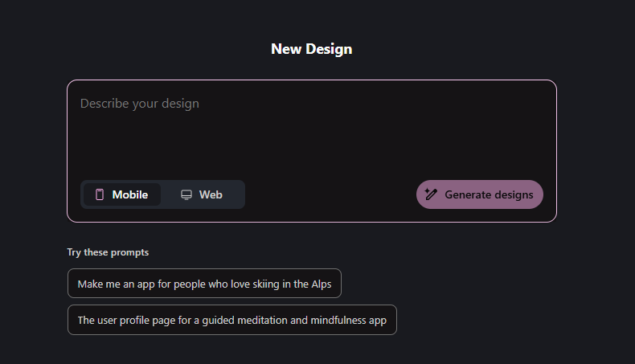Click the magic wand icon on Generate

point(432,194)
